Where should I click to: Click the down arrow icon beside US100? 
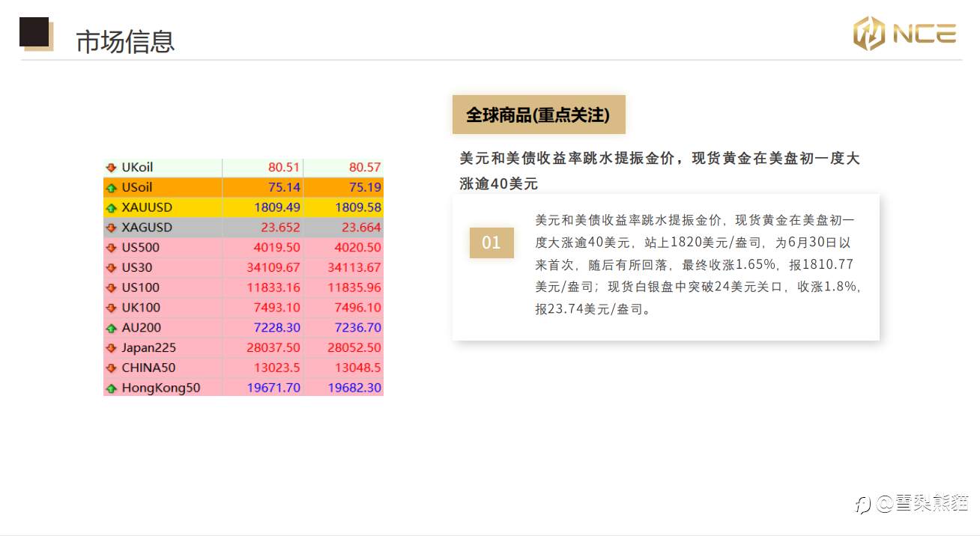pos(112,287)
